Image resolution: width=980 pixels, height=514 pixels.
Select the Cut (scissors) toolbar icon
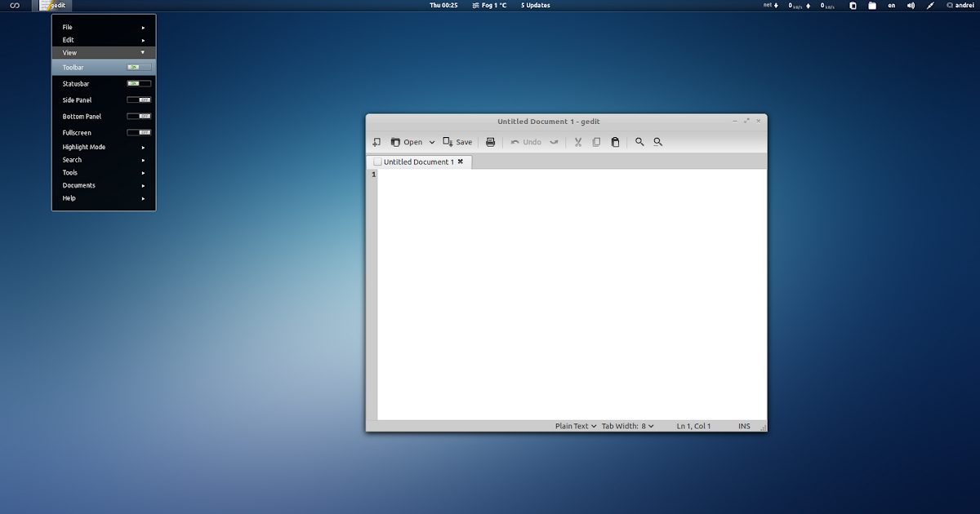(578, 142)
